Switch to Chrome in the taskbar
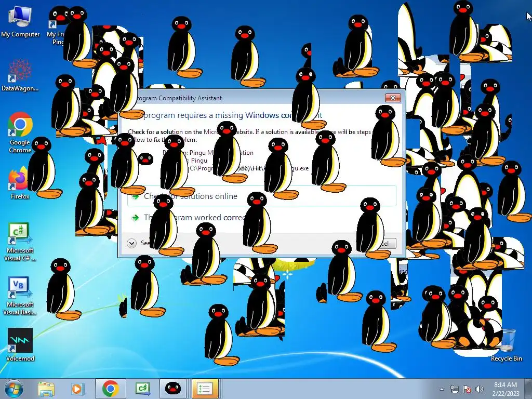The image size is (532, 399). click(110, 389)
